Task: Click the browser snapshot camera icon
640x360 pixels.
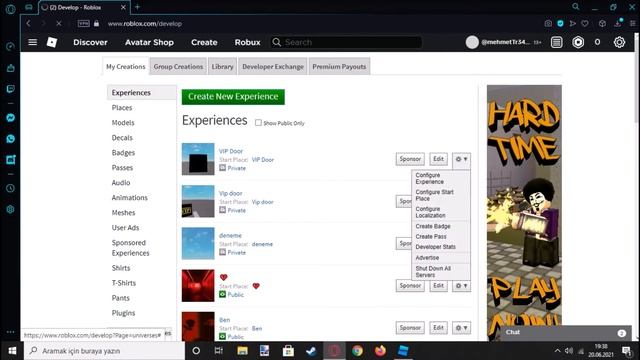Action: [548, 24]
